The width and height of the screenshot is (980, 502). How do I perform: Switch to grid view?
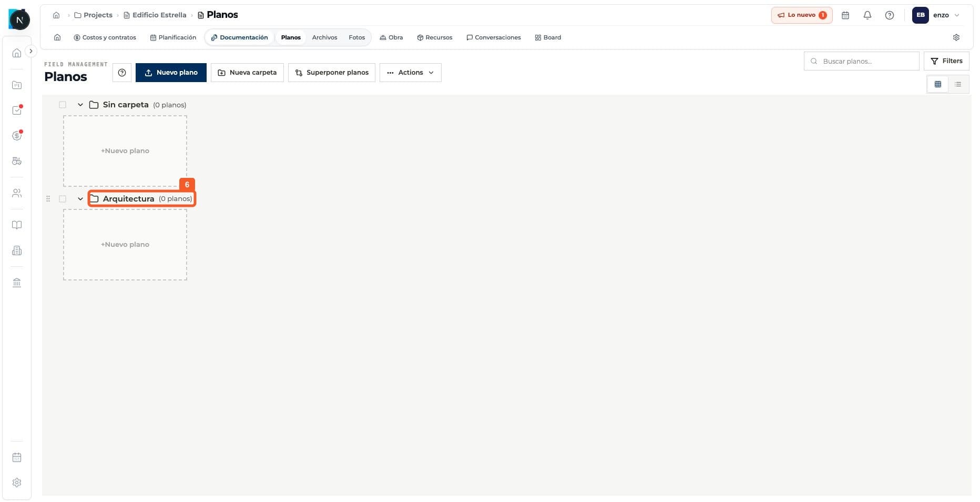tap(937, 84)
